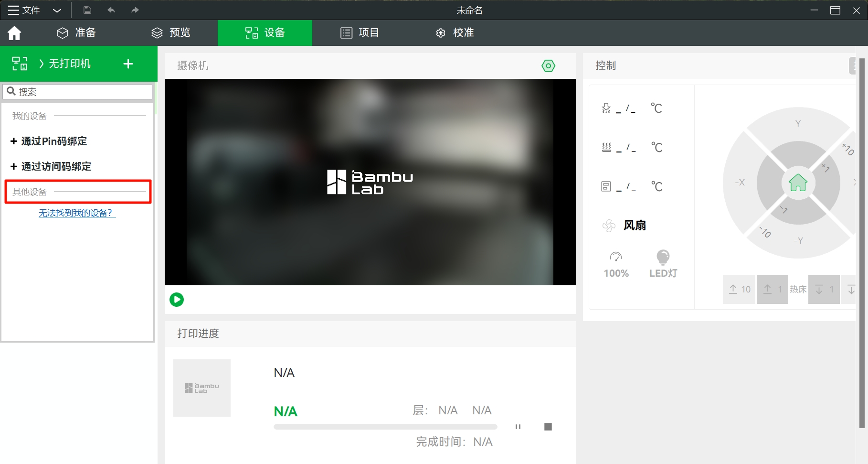Raise the bed by 1 with the up arrow button
This screenshot has width=868, height=464.
773,289
